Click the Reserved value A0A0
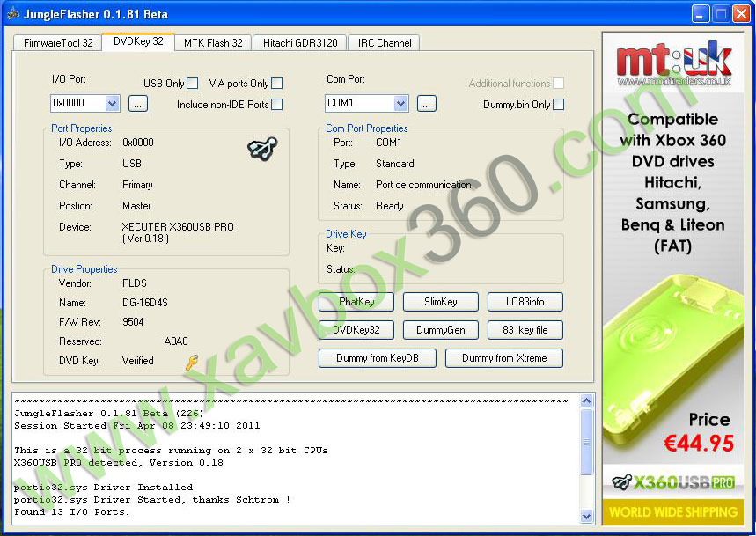Image resolution: width=756 pixels, height=536 pixels. 176,341
